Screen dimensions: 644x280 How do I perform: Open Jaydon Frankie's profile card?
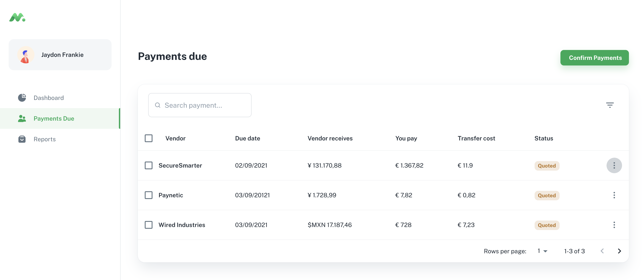pyautogui.click(x=60, y=55)
